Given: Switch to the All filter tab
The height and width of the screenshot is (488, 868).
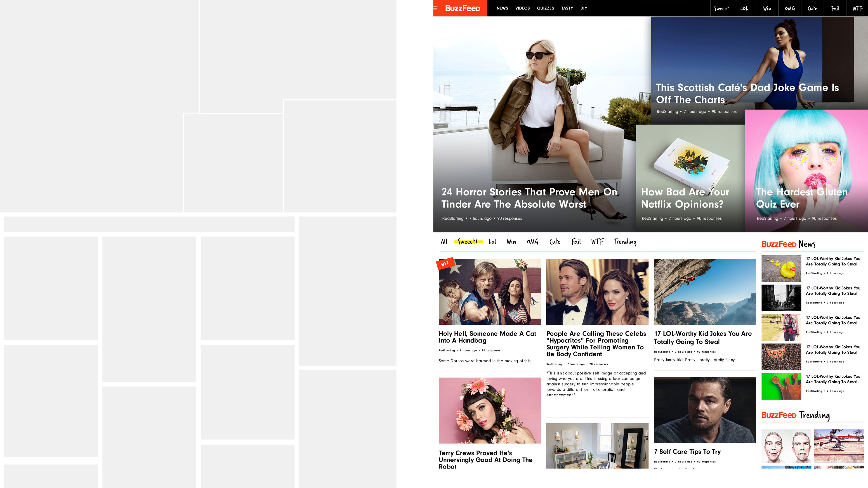Looking at the screenshot, I should click(x=443, y=242).
